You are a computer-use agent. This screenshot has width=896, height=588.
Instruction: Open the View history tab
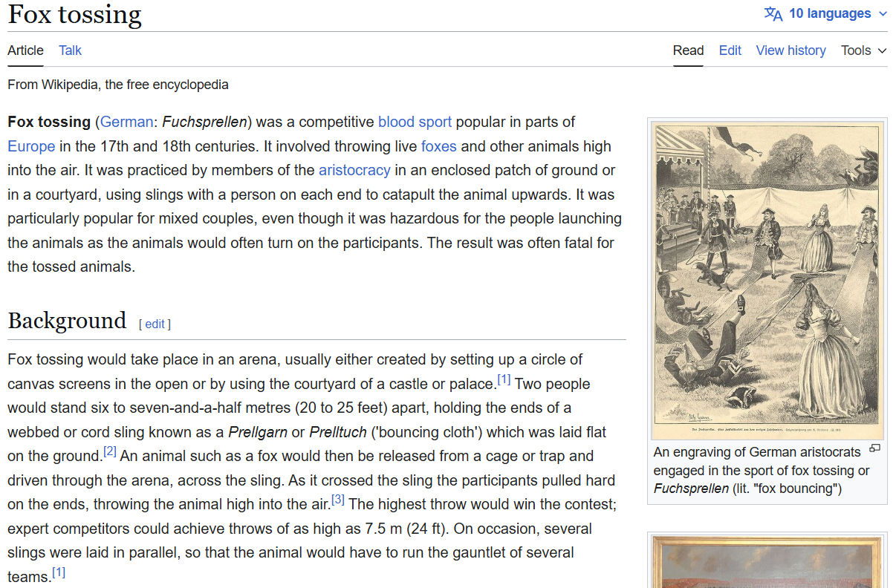click(791, 50)
